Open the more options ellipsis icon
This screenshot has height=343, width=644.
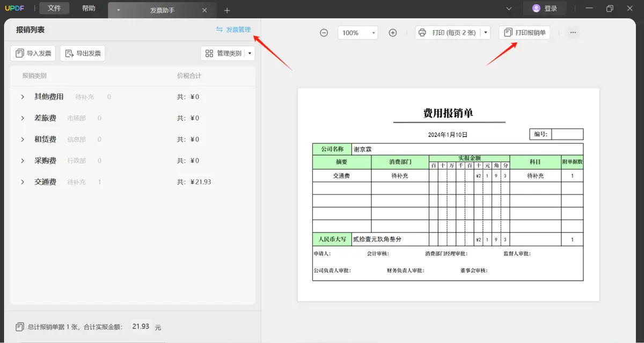(573, 32)
